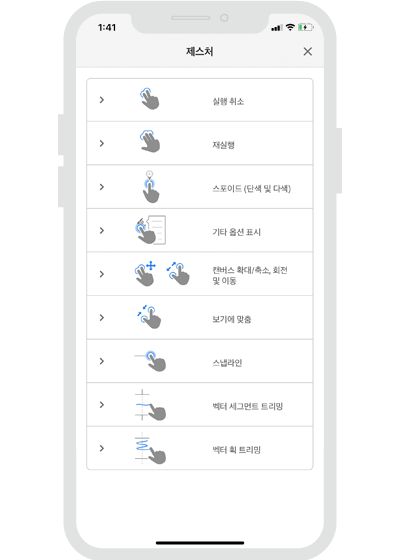The image size is (400, 560).
Task: Tap the battery status icon
Action: (x=305, y=27)
